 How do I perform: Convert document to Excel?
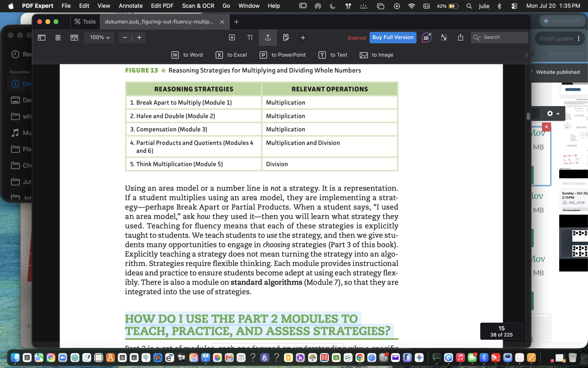pos(231,55)
